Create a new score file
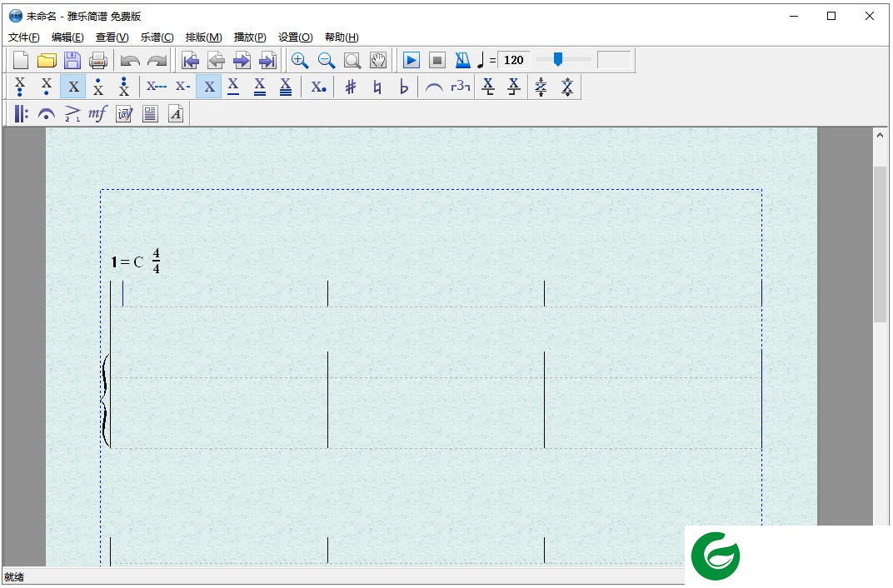Screen dimensions: 893x588 click(x=21, y=60)
